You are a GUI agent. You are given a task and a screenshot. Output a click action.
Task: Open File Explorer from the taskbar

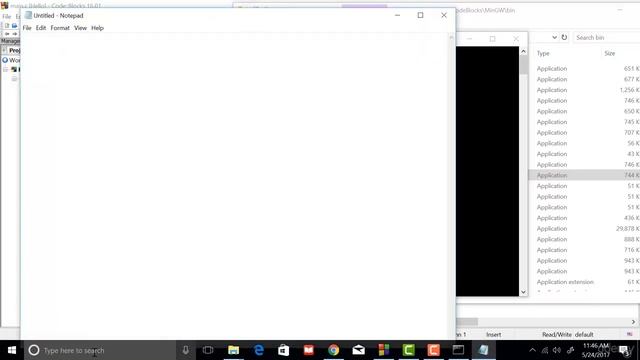pos(233,350)
